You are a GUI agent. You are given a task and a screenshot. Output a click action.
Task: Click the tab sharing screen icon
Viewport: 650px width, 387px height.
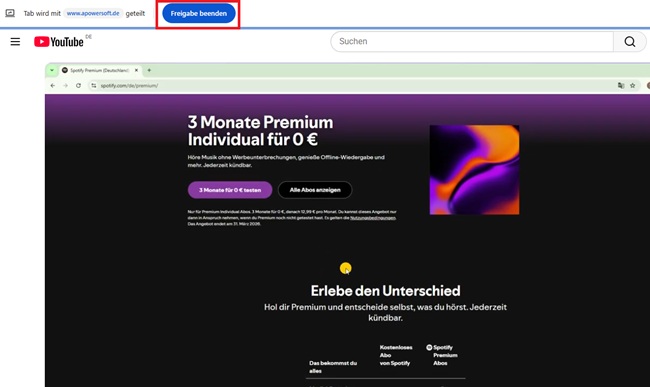tap(10, 13)
